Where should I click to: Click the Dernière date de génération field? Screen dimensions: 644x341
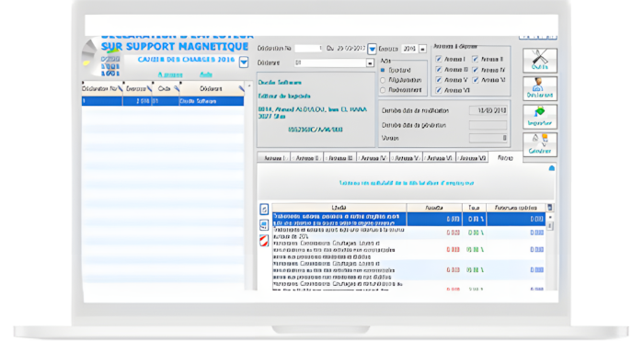tap(488, 125)
